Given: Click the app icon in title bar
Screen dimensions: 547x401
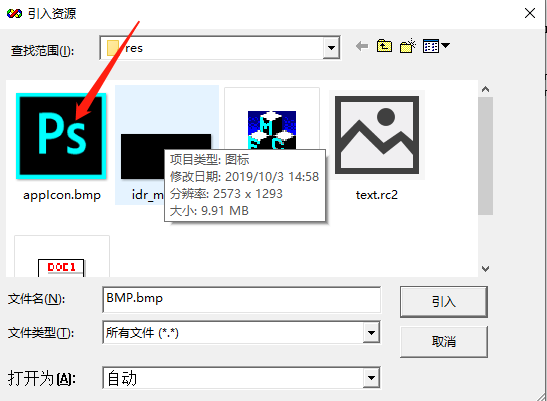Looking at the screenshot, I should coord(14,14).
